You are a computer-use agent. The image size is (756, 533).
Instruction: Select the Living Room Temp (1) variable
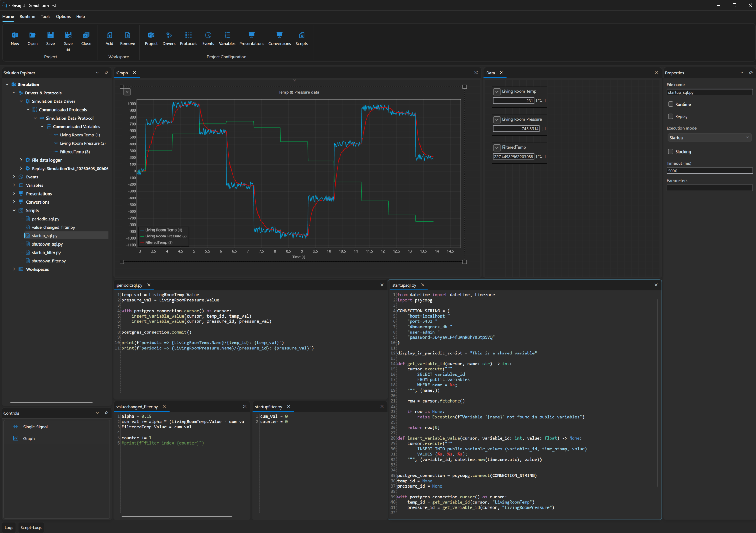pos(80,135)
